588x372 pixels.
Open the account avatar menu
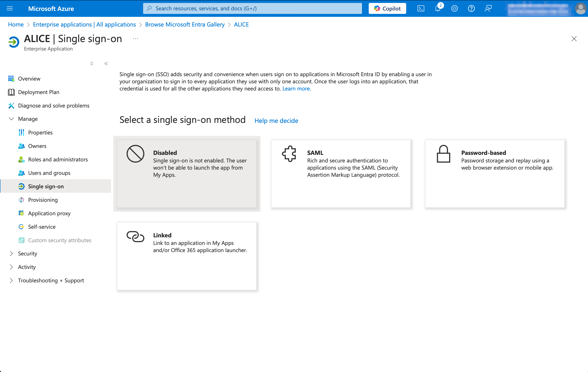point(580,9)
